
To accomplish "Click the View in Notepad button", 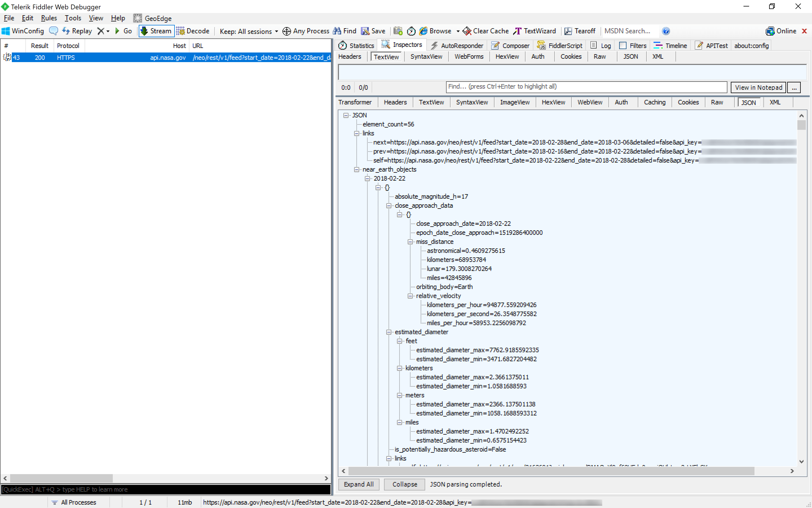I will 758,87.
